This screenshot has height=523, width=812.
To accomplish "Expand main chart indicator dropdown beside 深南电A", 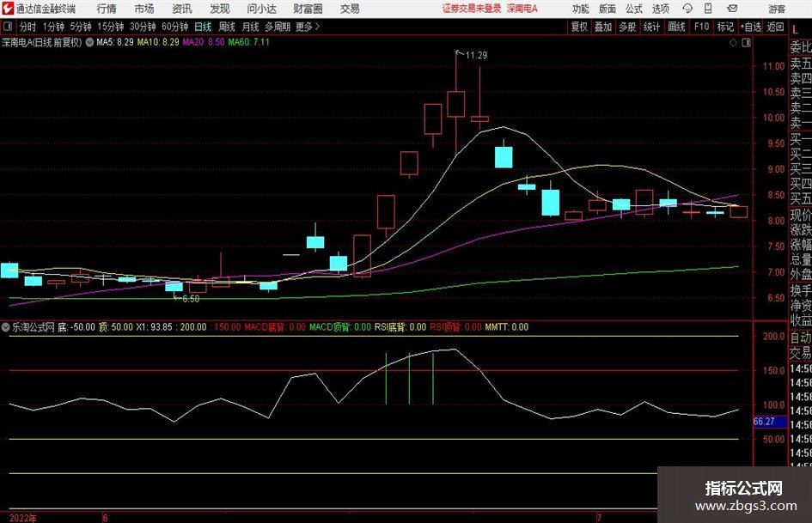I will pyautogui.click(x=89, y=42).
